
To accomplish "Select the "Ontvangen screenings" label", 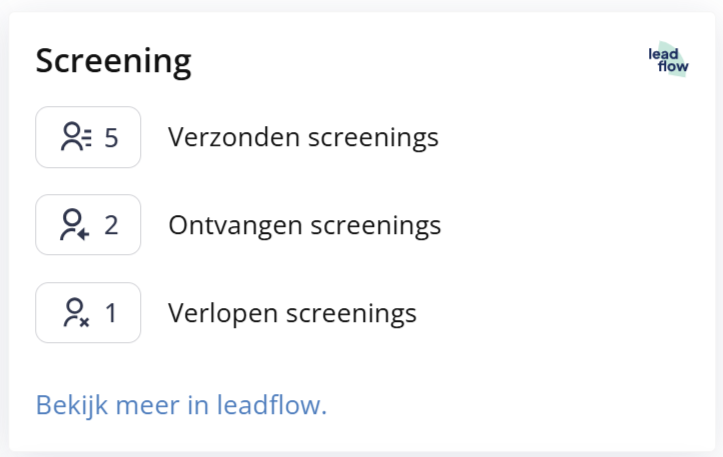I will pos(304,225).
